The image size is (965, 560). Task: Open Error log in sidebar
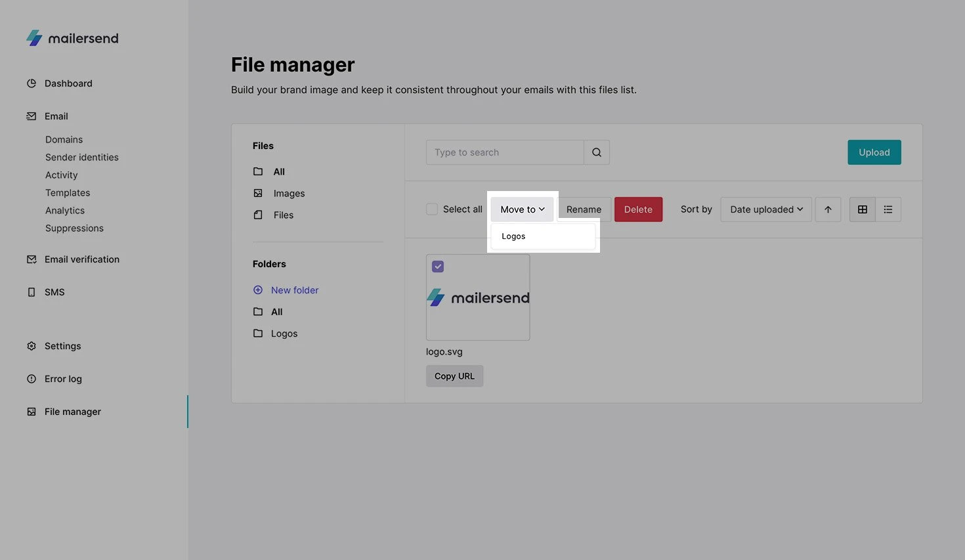pyautogui.click(x=63, y=379)
